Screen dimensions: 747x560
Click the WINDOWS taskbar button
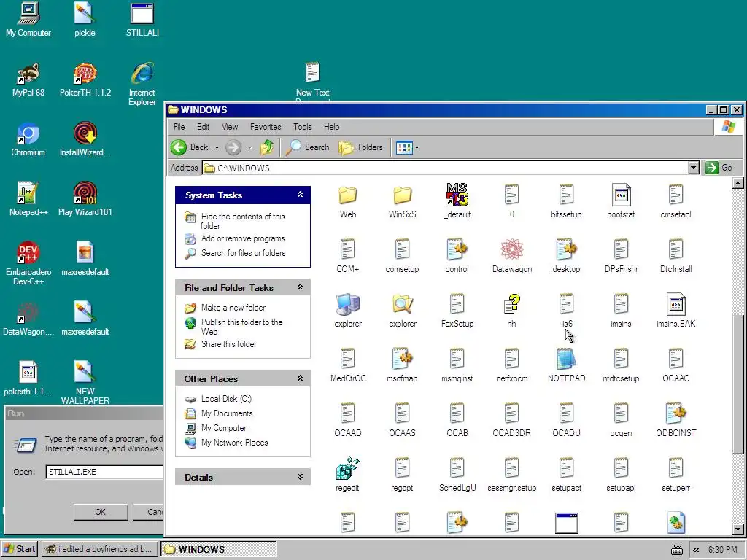click(219, 549)
